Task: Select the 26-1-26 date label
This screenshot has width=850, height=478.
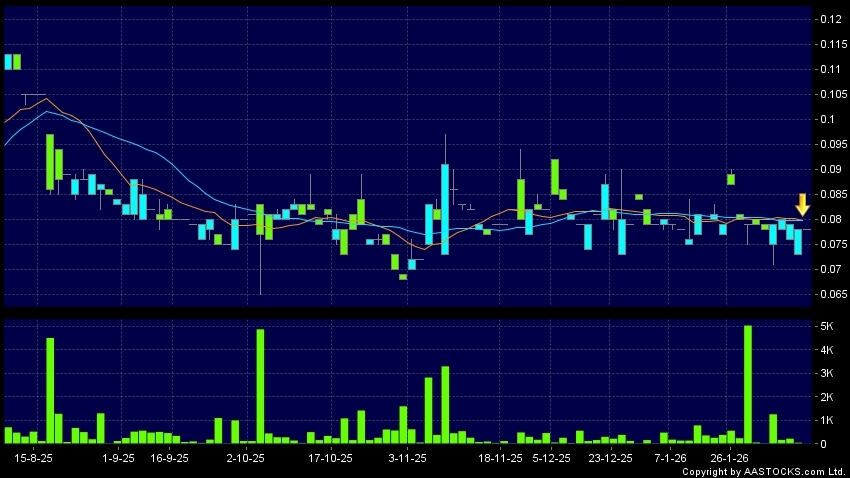Action: click(x=730, y=458)
